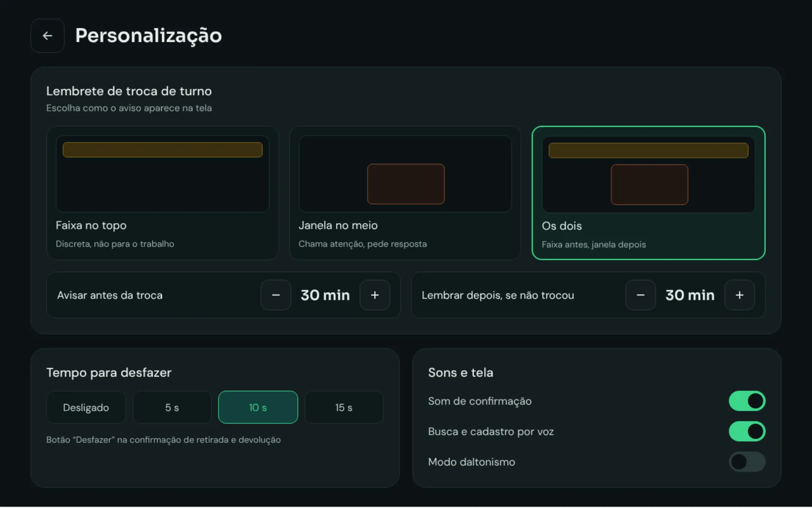
Task: Choose 15 s for undo time
Action: 344,407
